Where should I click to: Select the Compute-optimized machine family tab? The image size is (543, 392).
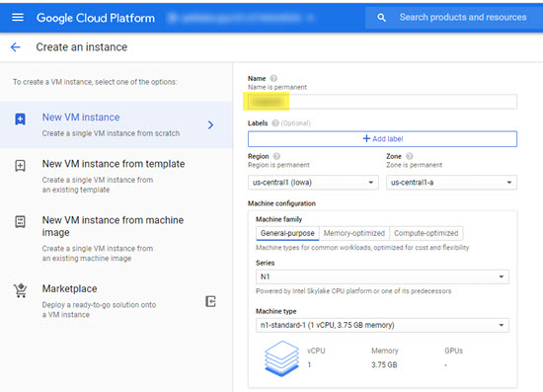(426, 233)
